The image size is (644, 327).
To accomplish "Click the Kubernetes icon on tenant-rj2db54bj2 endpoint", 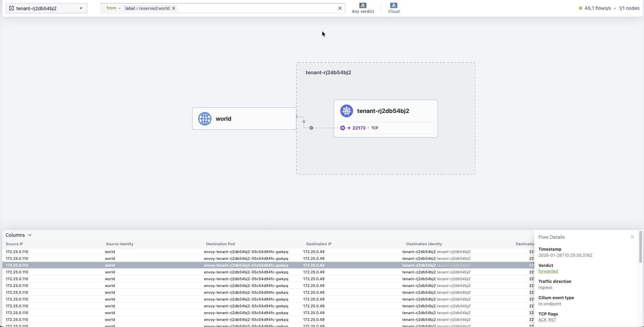I will pyautogui.click(x=346, y=111).
